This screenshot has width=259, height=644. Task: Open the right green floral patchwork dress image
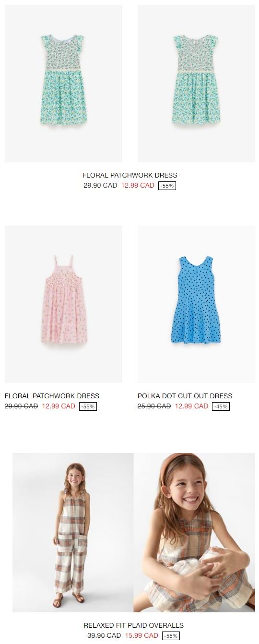(x=196, y=83)
